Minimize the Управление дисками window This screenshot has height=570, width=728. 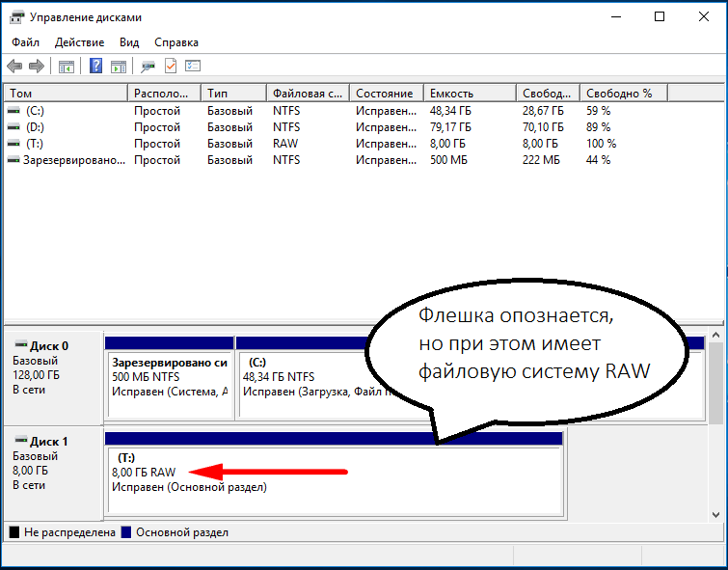point(616,17)
